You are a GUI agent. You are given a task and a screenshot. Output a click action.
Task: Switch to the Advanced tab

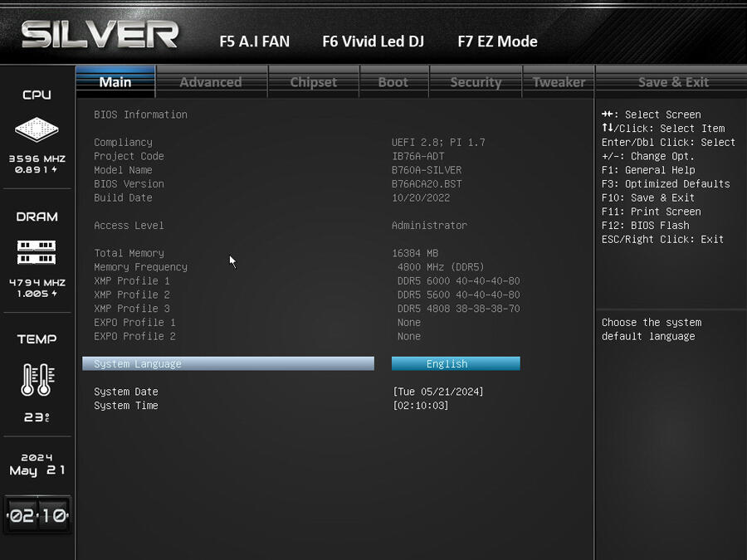[x=211, y=82]
